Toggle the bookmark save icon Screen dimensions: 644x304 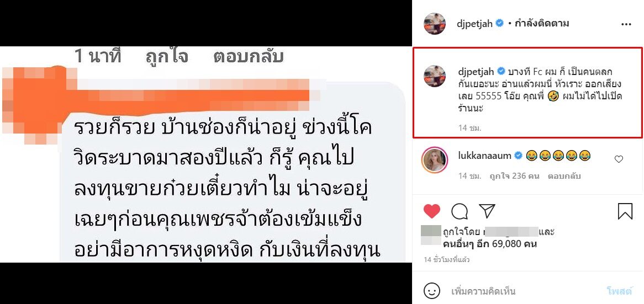(x=625, y=211)
